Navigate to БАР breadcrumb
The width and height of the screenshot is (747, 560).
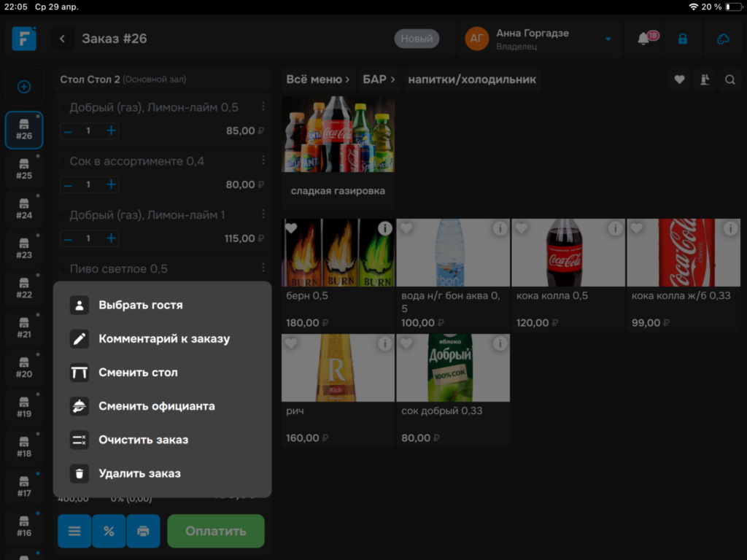click(379, 79)
